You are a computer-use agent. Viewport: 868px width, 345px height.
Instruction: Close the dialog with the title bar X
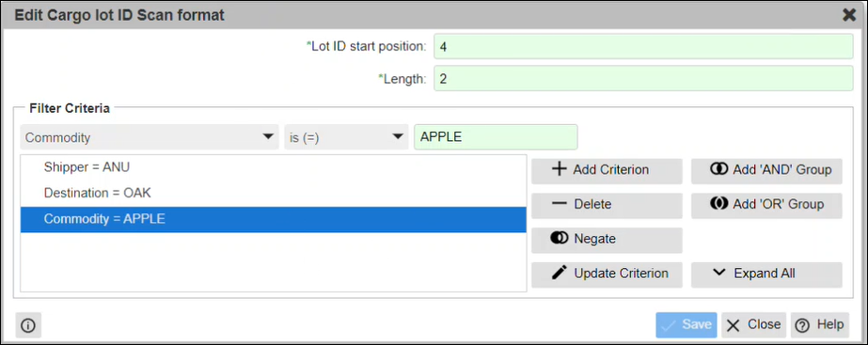coord(848,15)
